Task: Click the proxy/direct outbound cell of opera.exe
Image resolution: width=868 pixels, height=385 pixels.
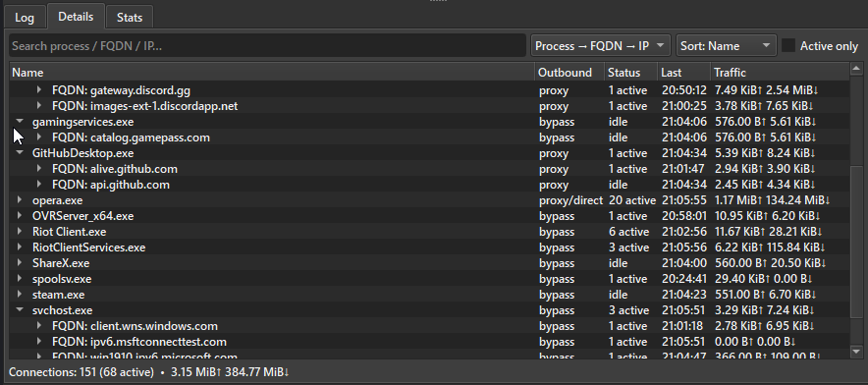Action: (570, 200)
